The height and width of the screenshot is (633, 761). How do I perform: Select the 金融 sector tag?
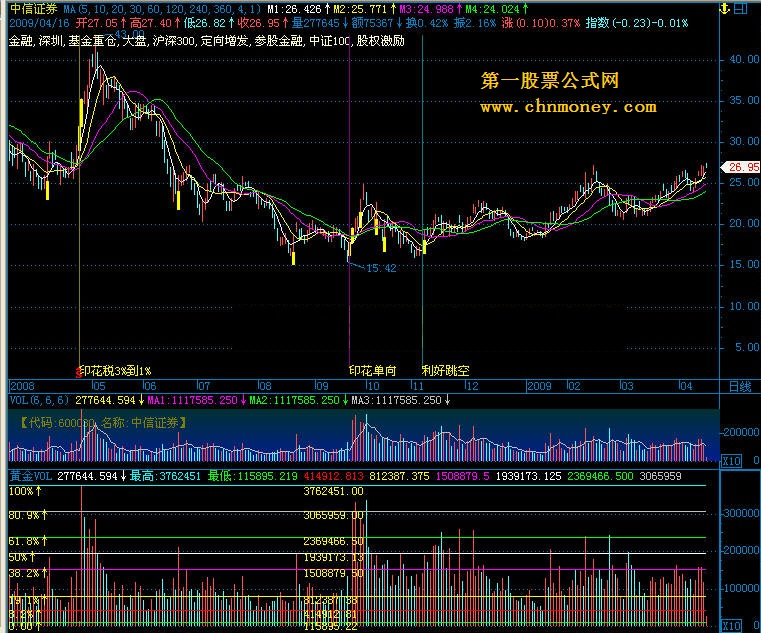[x=21, y=41]
